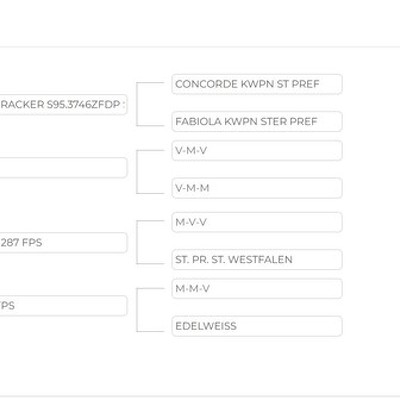Viewport: 400px width, 400px height.
Task: Click the bracket joining M-V-V and WESTFALEN
Action: [x=137, y=242]
